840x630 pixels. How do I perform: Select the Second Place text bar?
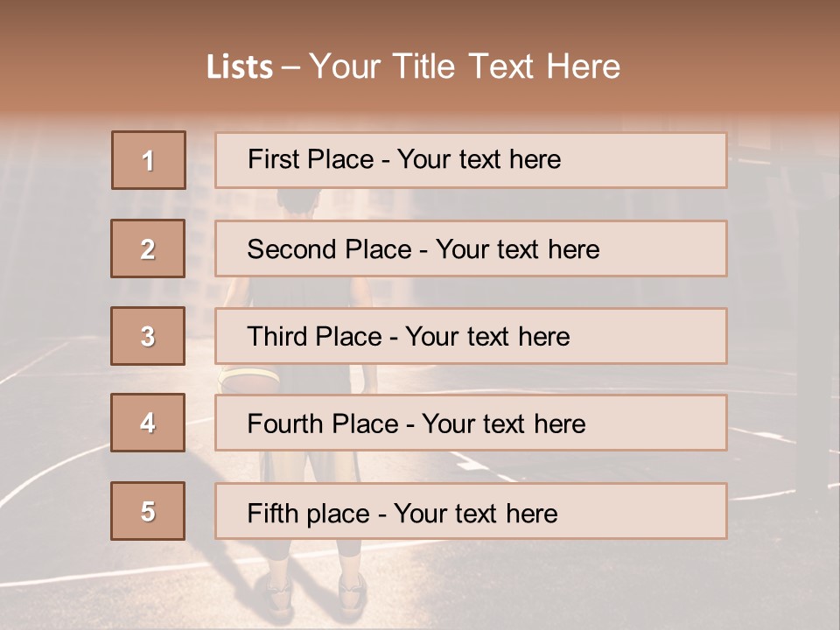coord(471,248)
